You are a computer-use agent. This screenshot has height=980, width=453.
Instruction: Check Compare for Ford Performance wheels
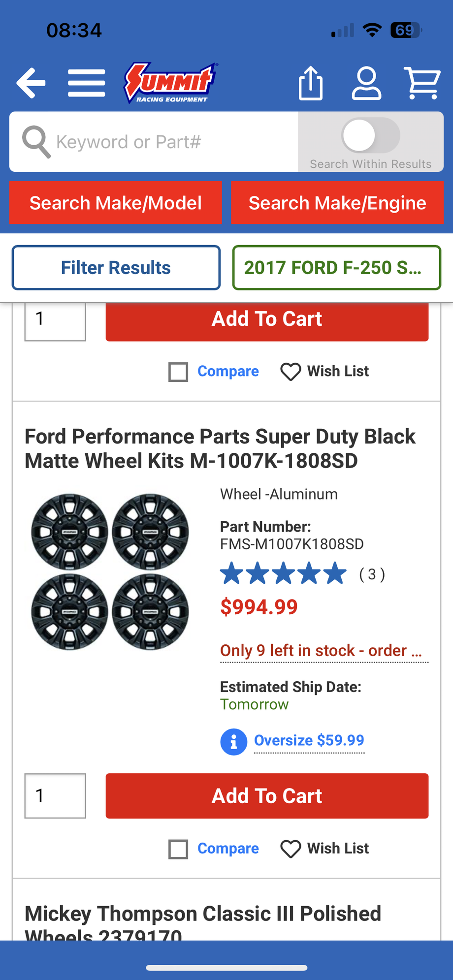pos(178,849)
